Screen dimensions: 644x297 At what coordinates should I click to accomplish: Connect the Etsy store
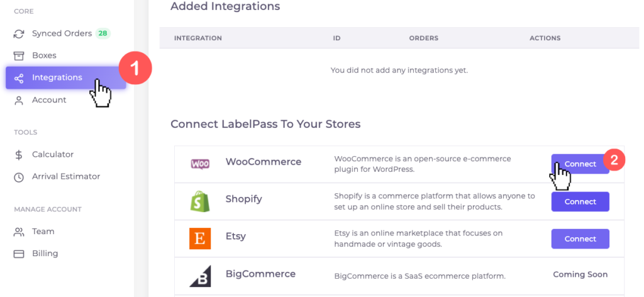580,238
